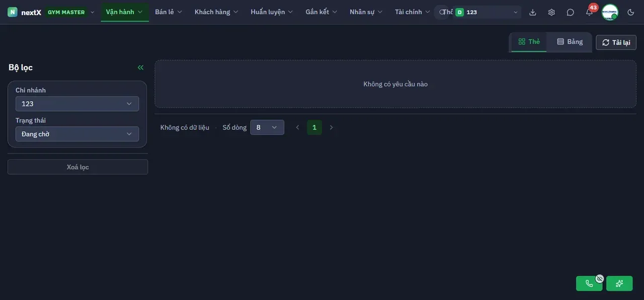This screenshot has width=644, height=300.
Task: Click the 'Không có yêu cầu nào' message
Action: click(x=395, y=84)
